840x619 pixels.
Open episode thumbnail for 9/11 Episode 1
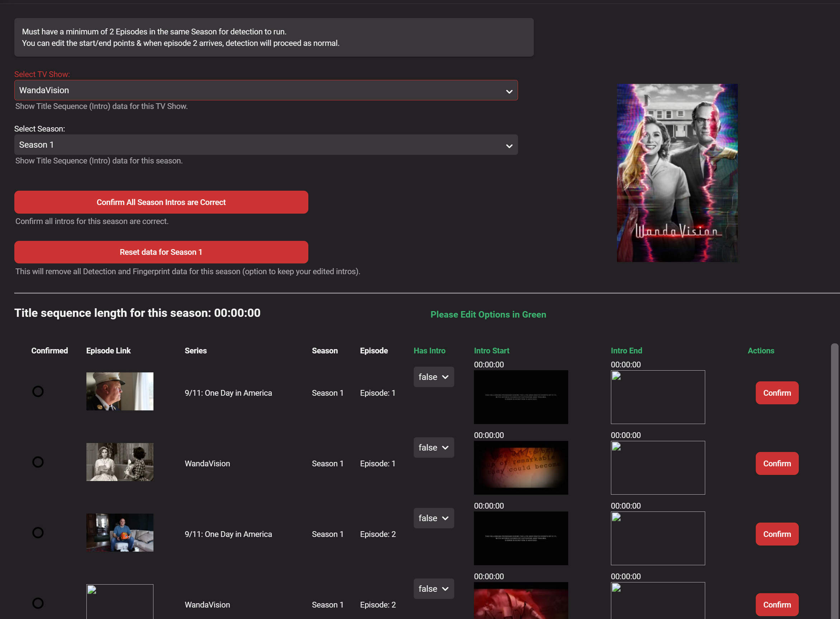click(120, 391)
